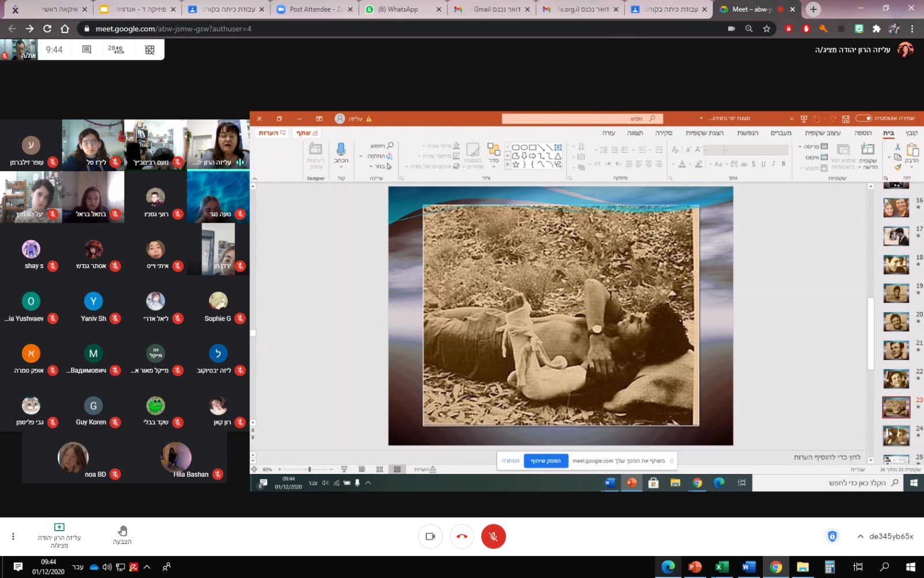Raise hand using the הצבעה button
Screen dimensions: 924x578
(x=122, y=535)
